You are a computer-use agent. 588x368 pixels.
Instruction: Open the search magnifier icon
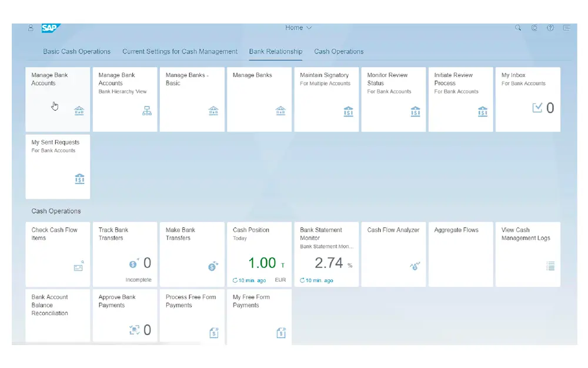pos(518,28)
